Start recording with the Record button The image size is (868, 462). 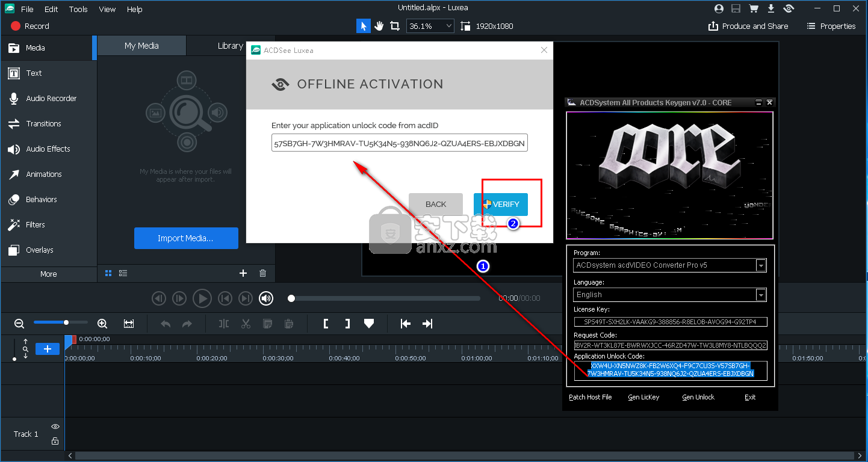(29, 26)
